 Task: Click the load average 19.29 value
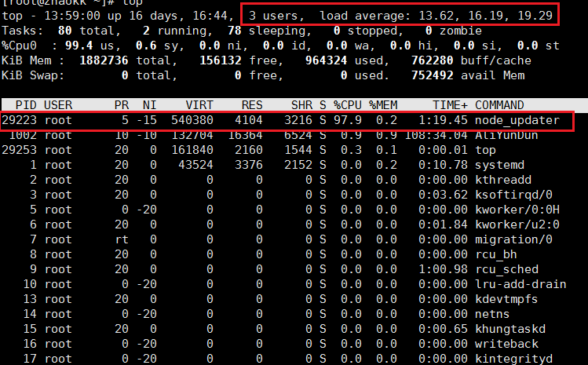(535, 16)
